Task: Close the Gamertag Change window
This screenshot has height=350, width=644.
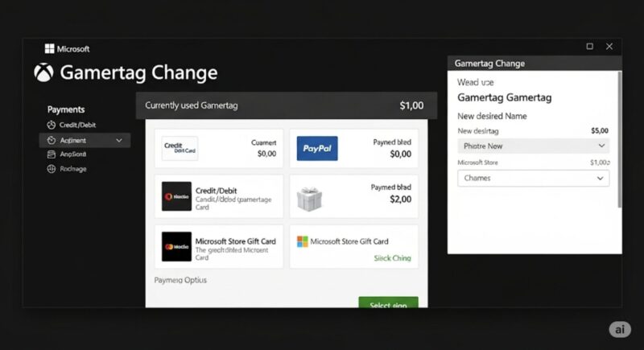Action: 609,47
